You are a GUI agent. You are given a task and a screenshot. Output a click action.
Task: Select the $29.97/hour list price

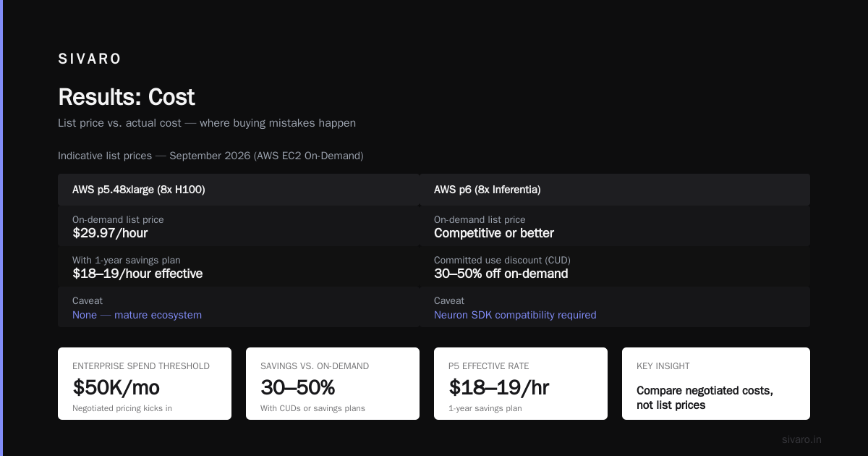point(110,233)
